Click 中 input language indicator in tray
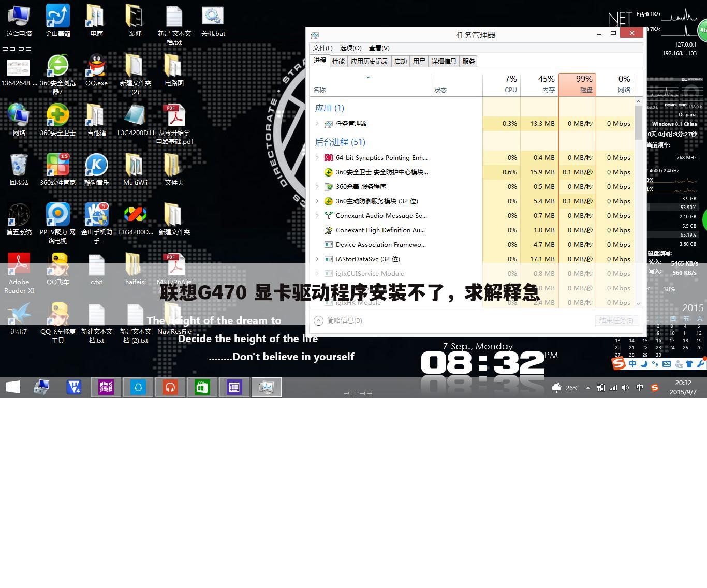The image size is (707, 588). tap(640, 388)
